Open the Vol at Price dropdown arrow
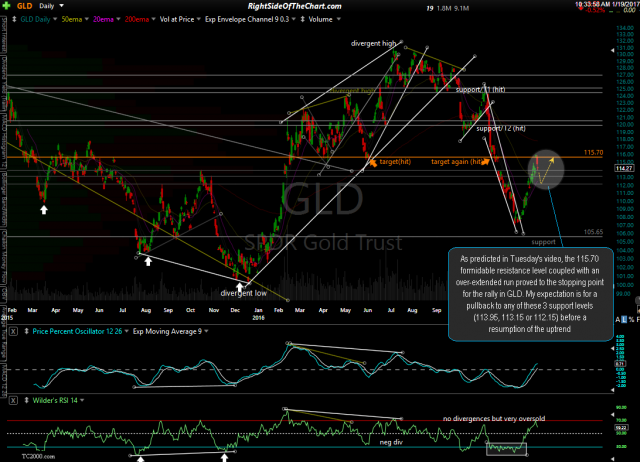This screenshot has height=462, width=640. (x=199, y=19)
